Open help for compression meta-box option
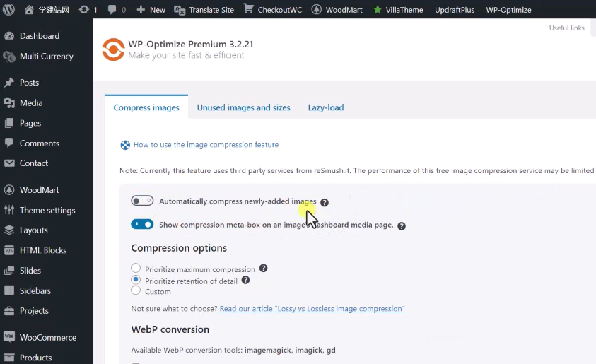Screen dimensions: 596x364 pos(402,226)
